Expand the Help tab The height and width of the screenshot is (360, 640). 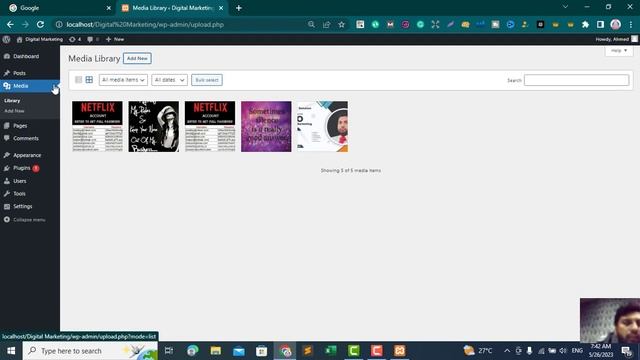tap(619, 51)
